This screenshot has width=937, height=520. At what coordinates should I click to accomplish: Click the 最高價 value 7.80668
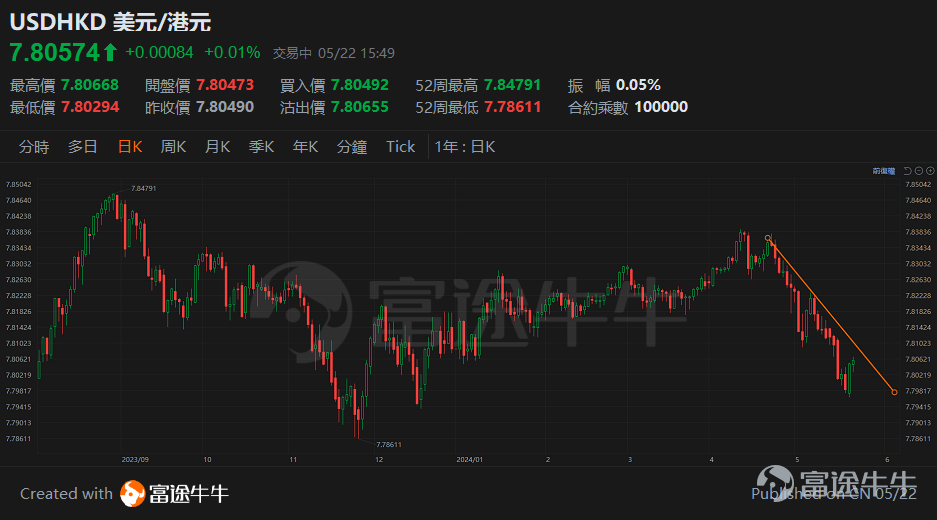click(x=90, y=85)
